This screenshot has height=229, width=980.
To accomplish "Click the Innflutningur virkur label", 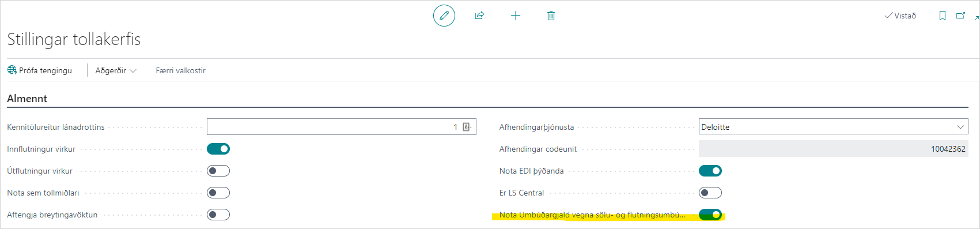I will [41, 149].
